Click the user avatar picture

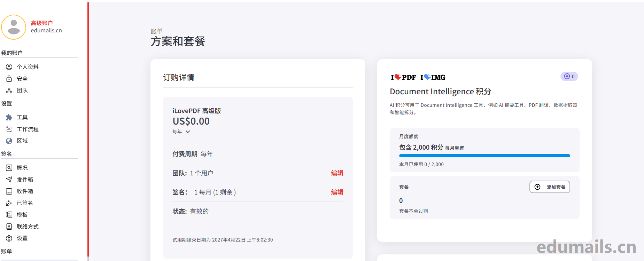pyautogui.click(x=14, y=27)
